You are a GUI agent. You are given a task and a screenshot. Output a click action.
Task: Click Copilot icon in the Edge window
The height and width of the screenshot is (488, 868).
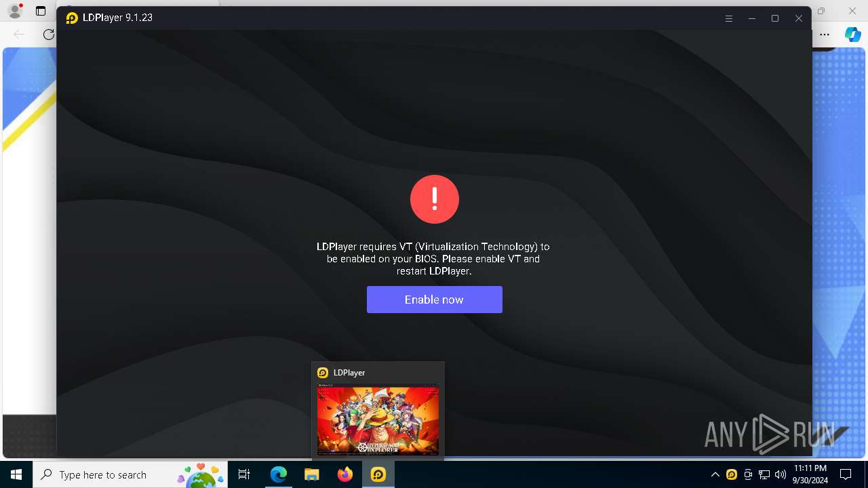pyautogui.click(x=853, y=35)
